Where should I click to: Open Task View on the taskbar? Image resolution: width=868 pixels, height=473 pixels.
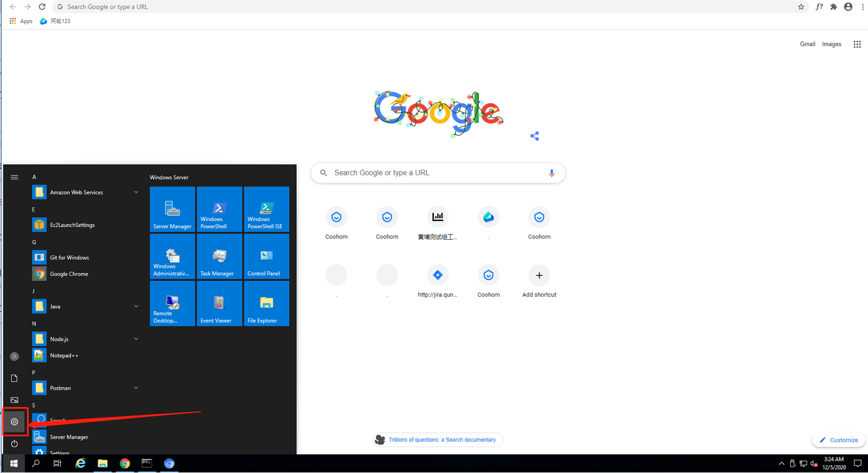57,463
